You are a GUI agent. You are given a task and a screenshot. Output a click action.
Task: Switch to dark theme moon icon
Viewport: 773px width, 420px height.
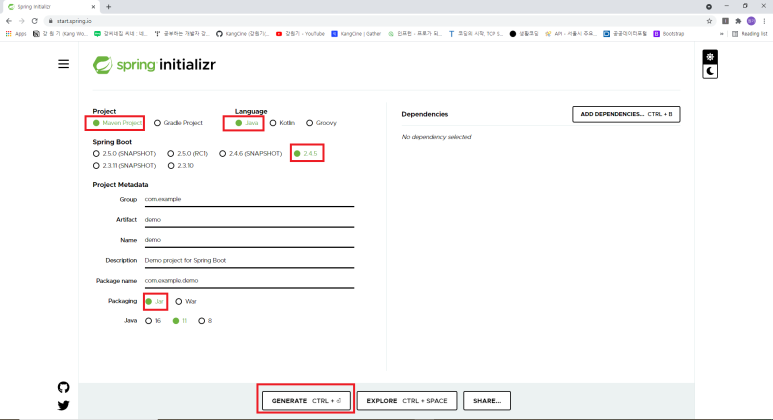pos(710,71)
